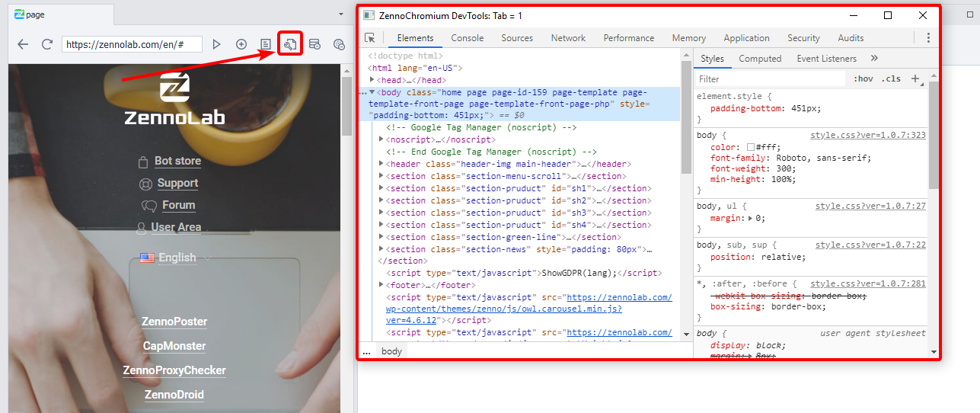Click the body breadcrumb at bottom
Viewport: 980px width, 413px height.
(391, 351)
